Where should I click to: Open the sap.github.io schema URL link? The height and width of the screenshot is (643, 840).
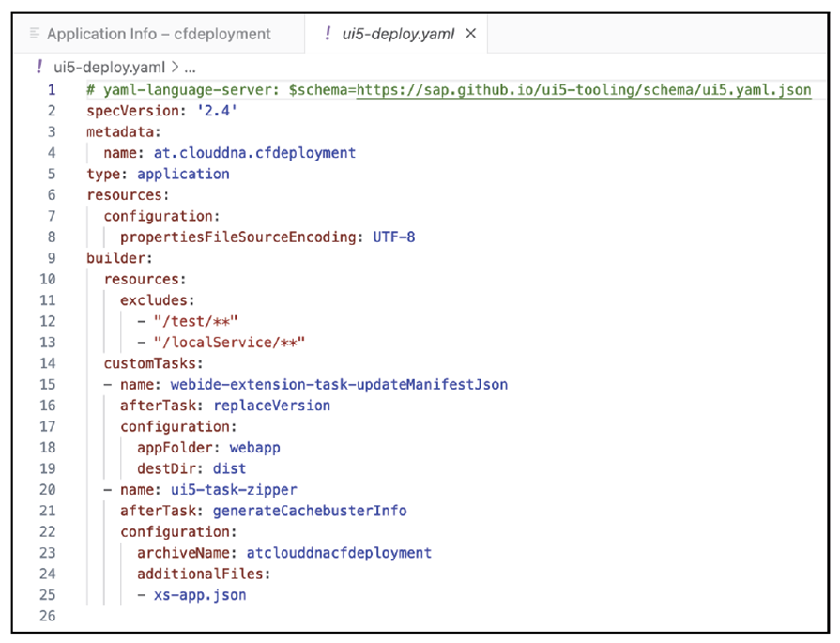[584, 89]
